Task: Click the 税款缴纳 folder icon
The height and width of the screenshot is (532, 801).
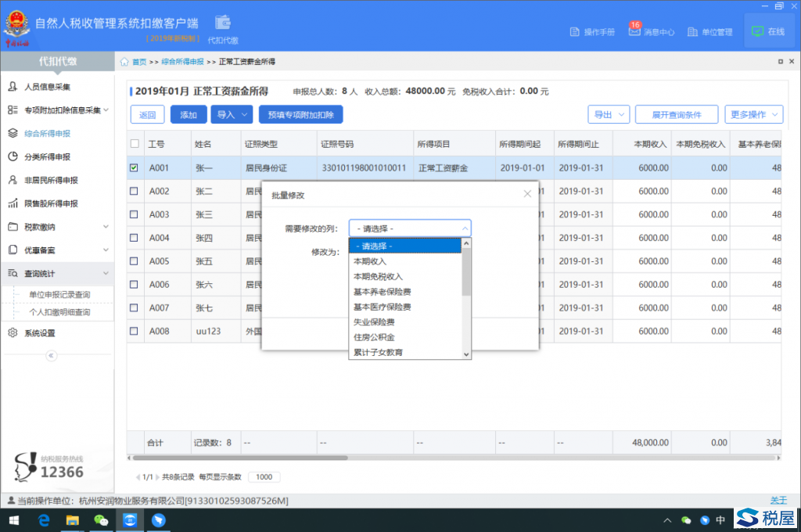Action: pos(13,226)
